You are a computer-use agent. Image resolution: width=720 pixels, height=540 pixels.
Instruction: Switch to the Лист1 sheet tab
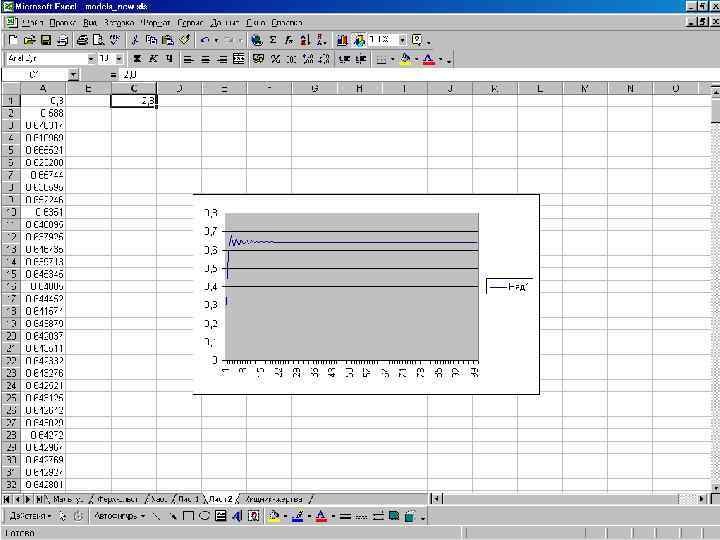189,499
